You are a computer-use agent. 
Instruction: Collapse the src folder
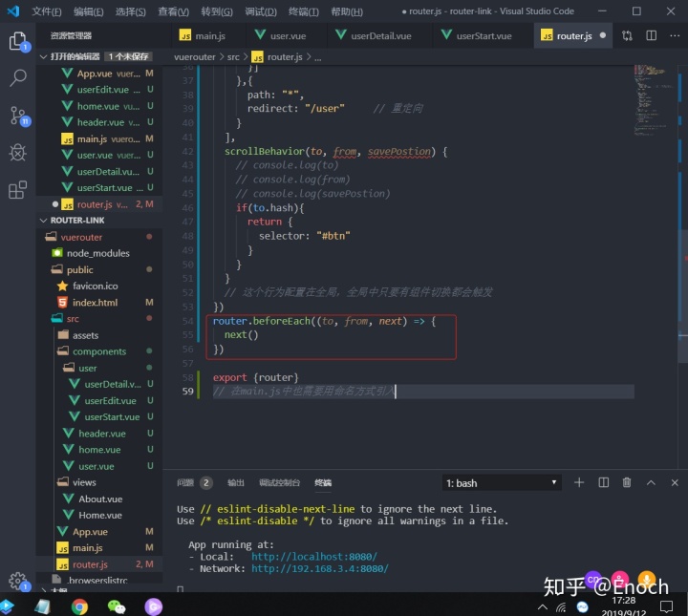tap(73, 319)
